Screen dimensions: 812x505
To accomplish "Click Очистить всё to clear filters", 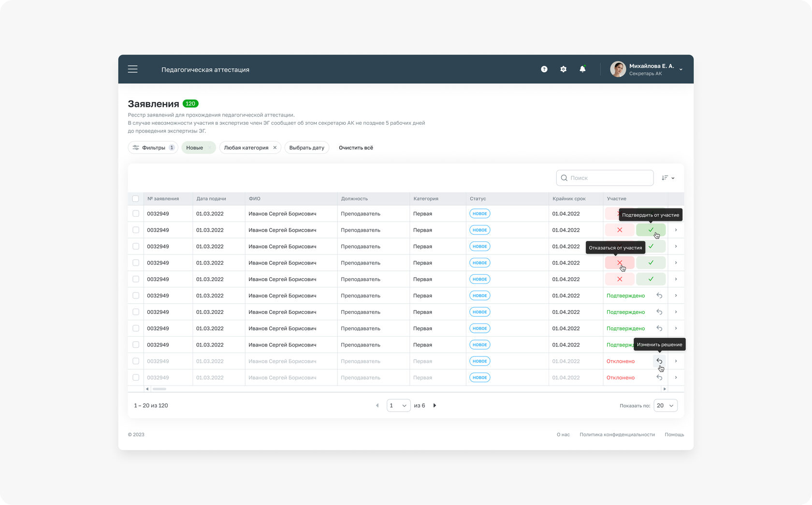I will point(356,148).
